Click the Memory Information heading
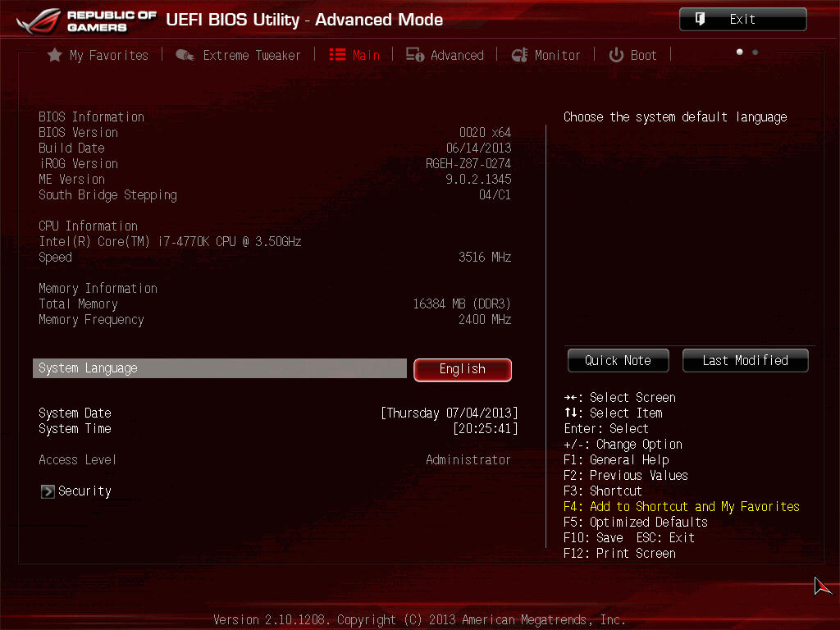This screenshot has width=840, height=630. (x=98, y=288)
